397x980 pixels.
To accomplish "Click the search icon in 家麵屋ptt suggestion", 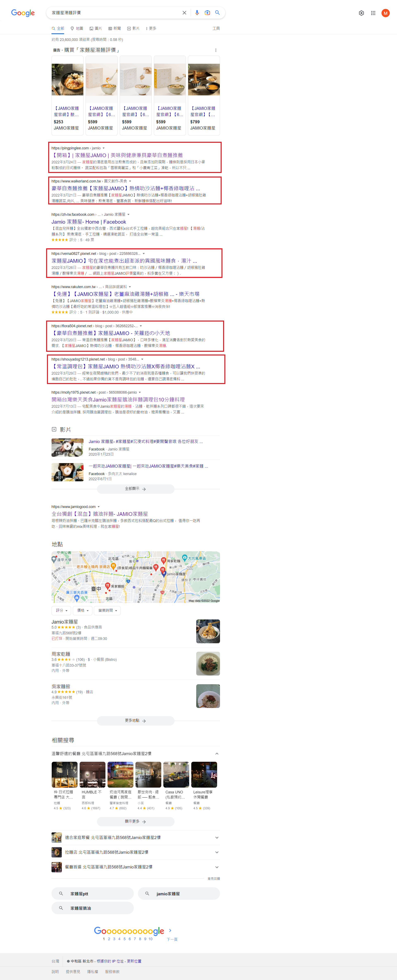I will 61,893.
